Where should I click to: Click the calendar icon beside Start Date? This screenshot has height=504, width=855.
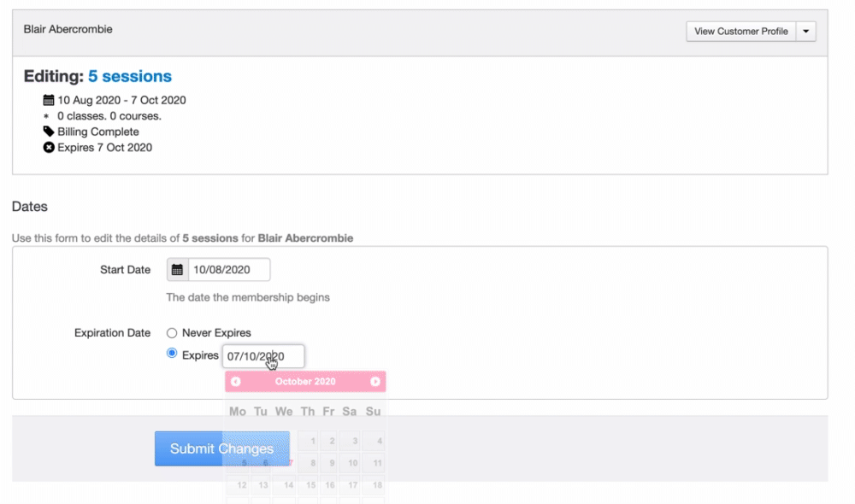tap(177, 270)
